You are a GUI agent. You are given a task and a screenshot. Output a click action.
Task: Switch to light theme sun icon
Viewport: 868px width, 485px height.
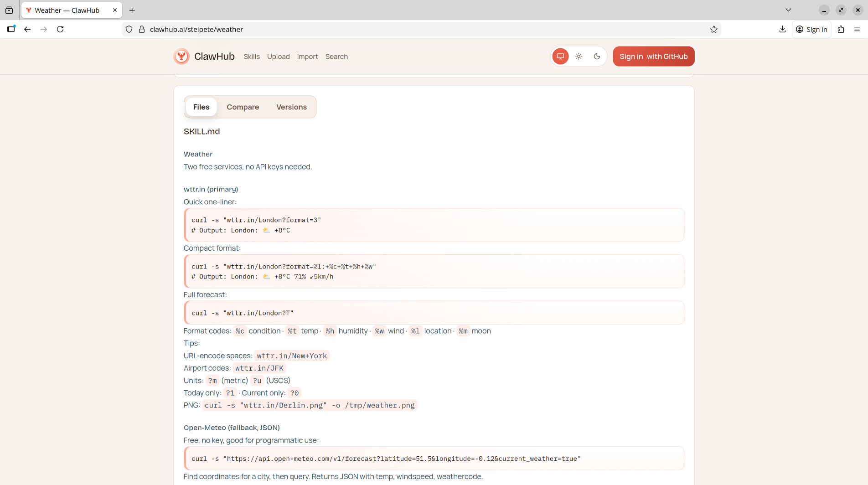[579, 57]
